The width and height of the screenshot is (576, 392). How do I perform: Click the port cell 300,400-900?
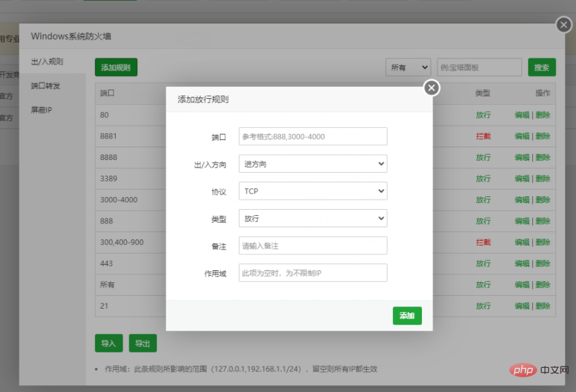pos(122,242)
